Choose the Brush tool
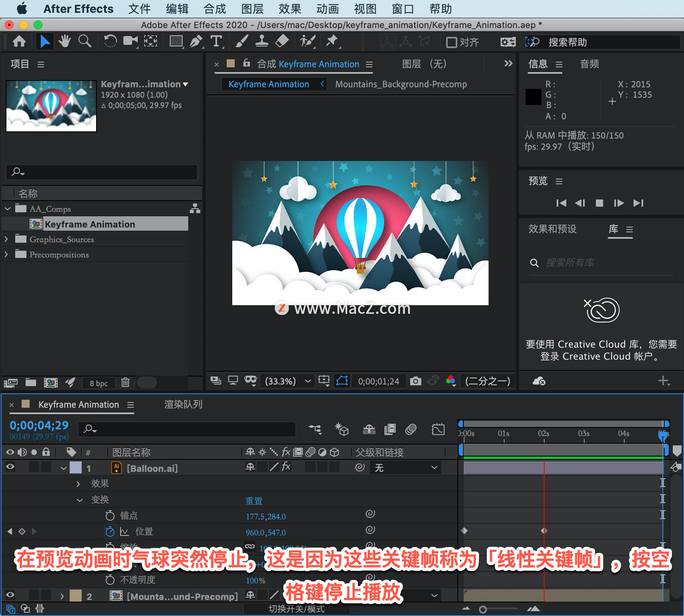The height and width of the screenshot is (616, 684). coord(241,41)
